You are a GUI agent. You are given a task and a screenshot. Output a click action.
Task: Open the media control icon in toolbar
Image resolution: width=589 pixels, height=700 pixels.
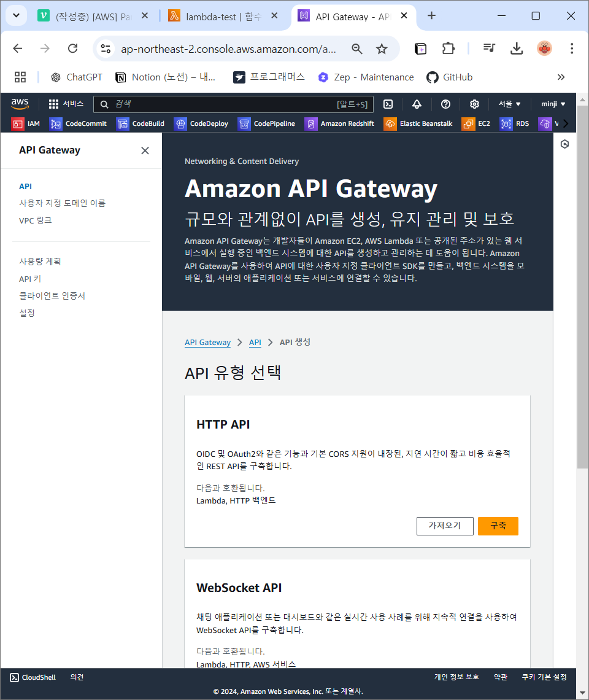point(490,49)
